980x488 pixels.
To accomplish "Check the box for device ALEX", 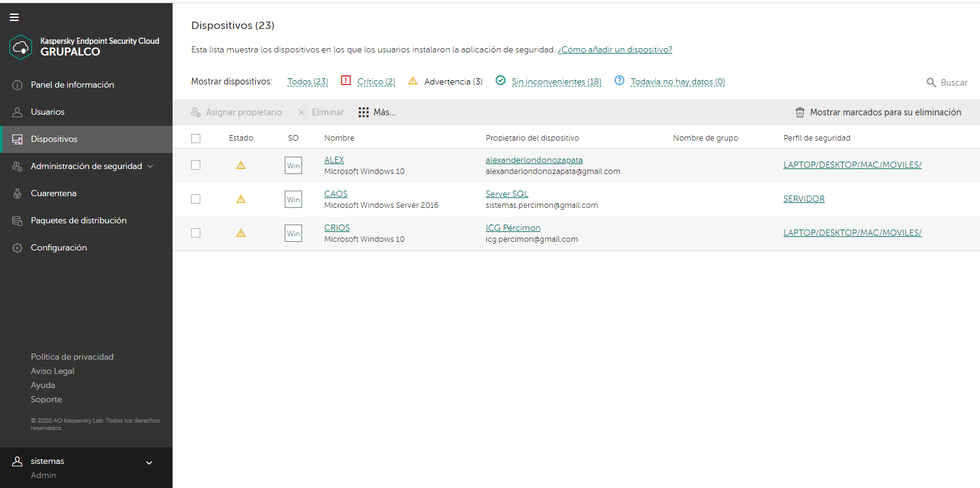I will click(196, 165).
